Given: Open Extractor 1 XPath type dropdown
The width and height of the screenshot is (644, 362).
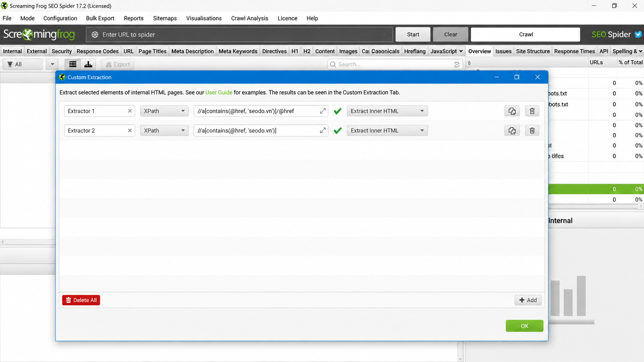Looking at the screenshot, I should (164, 111).
